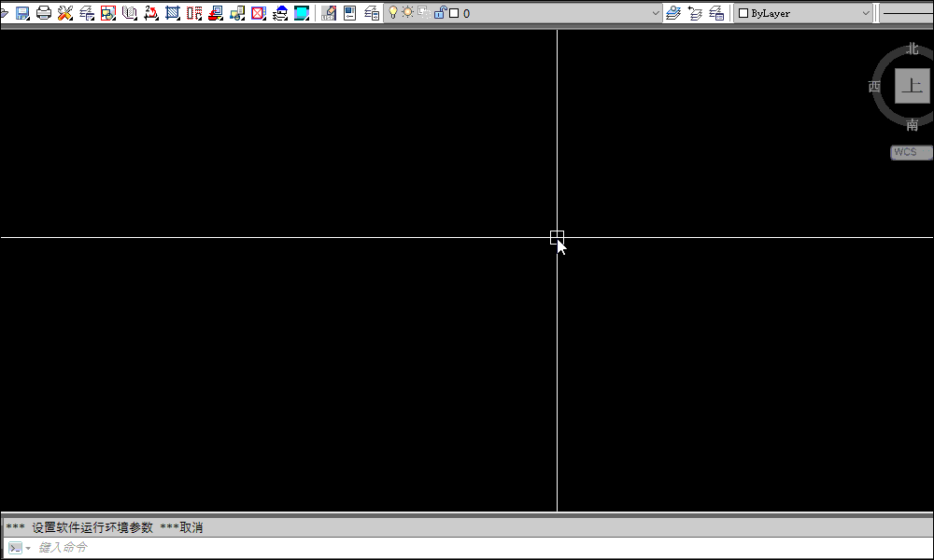
Task: Click the make object's layer current icon
Action: pyautogui.click(x=673, y=12)
